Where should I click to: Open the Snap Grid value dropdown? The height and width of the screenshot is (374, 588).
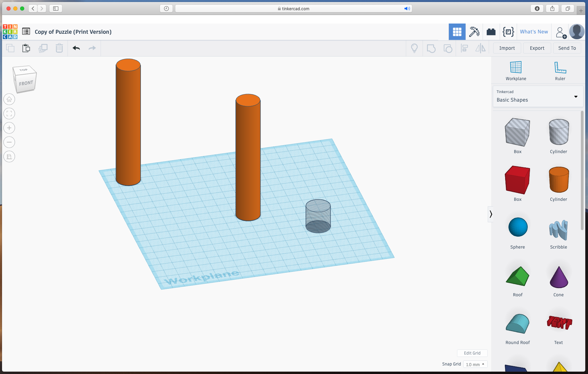[475, 364]
